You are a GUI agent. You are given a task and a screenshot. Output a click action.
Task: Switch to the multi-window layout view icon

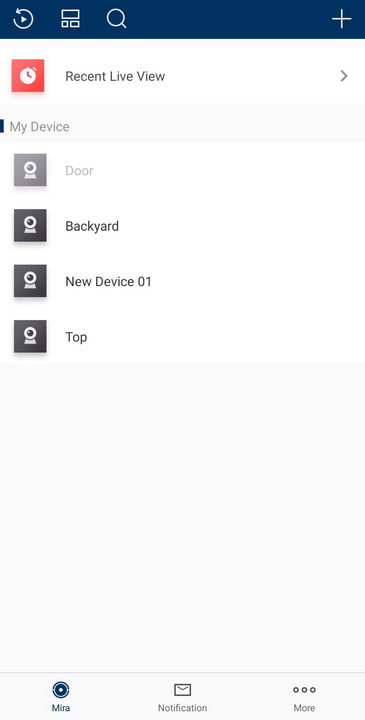pyautogui.click(x=70, y=19)
